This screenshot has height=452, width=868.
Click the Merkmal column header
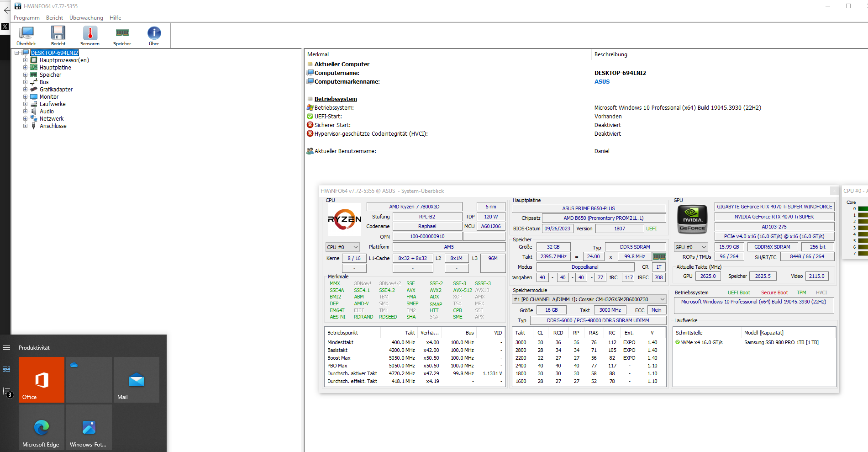pos(318,54)
